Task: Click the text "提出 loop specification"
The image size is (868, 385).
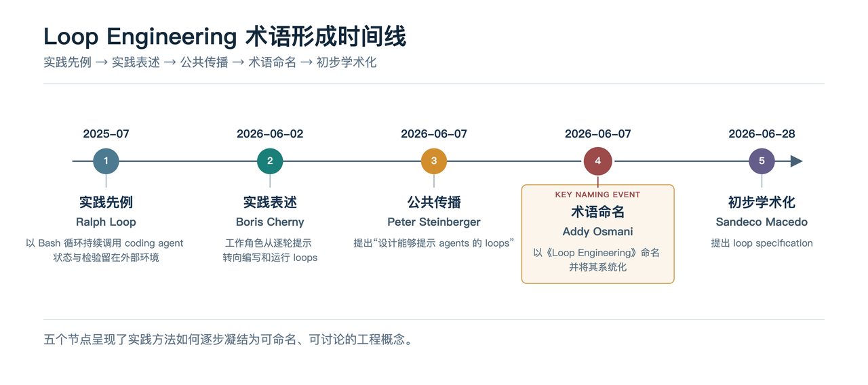Action: pyautogui.click(x=762, y=243)
